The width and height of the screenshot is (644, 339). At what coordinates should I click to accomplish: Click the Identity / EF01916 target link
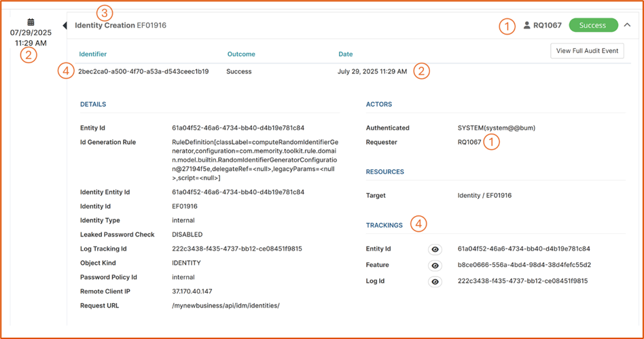tap(484, 196)
